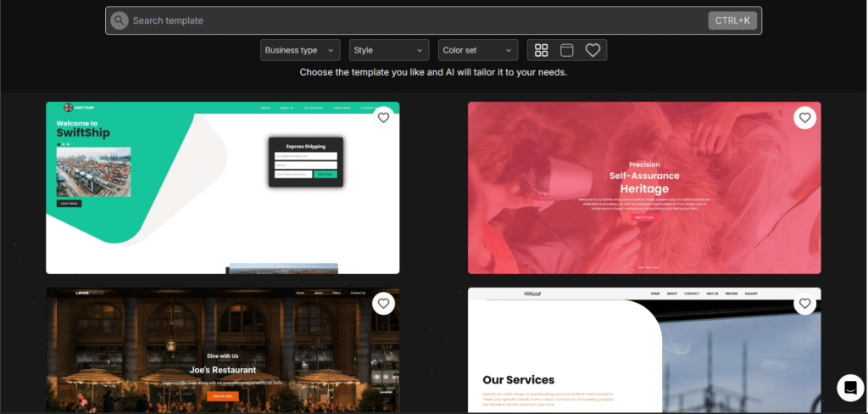
Task: Open the chat support bubble icon
Action: [x=850, y=388]
